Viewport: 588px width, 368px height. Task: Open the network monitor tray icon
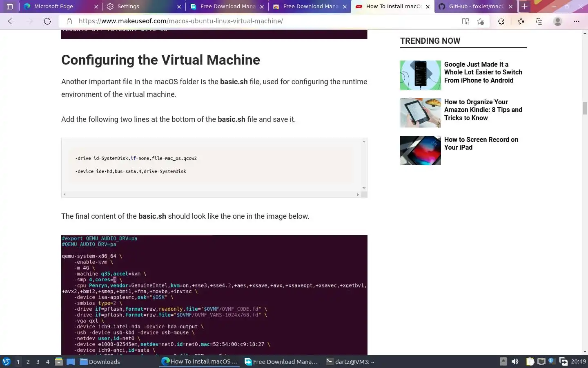[x=541, y=361]
